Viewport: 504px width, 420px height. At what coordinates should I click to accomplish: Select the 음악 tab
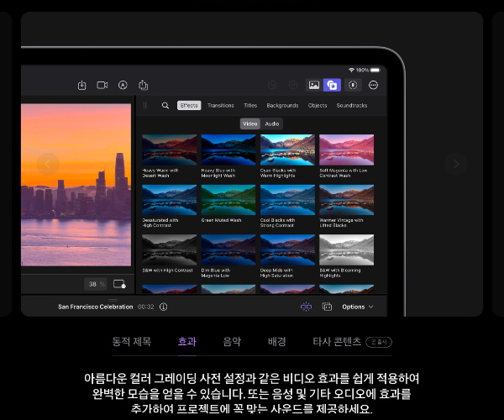pyautogui.click(x=232, y=341)
